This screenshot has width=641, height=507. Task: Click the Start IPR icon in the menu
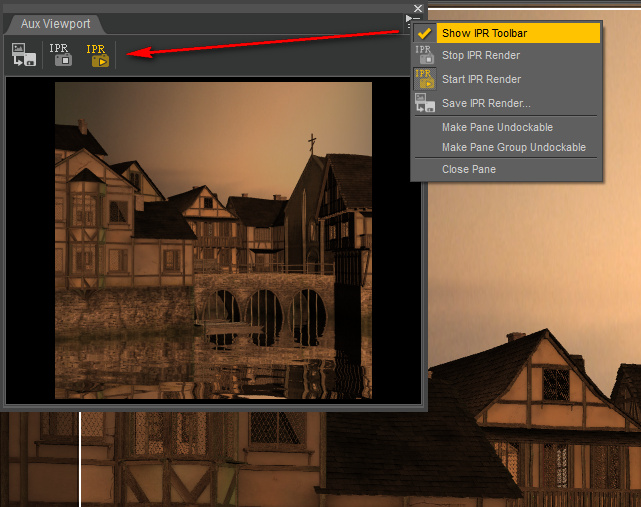425,79
